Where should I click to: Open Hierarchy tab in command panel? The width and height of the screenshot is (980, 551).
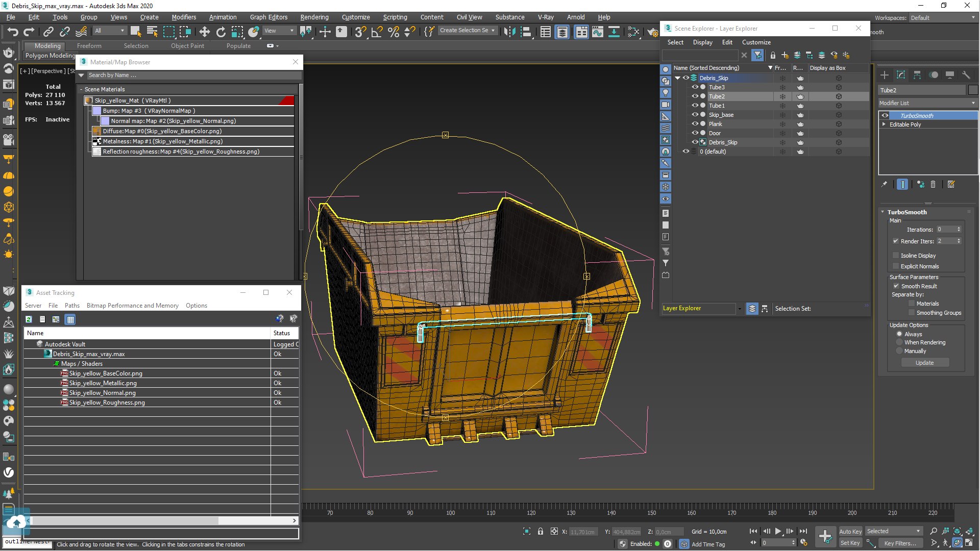(917, 75)
